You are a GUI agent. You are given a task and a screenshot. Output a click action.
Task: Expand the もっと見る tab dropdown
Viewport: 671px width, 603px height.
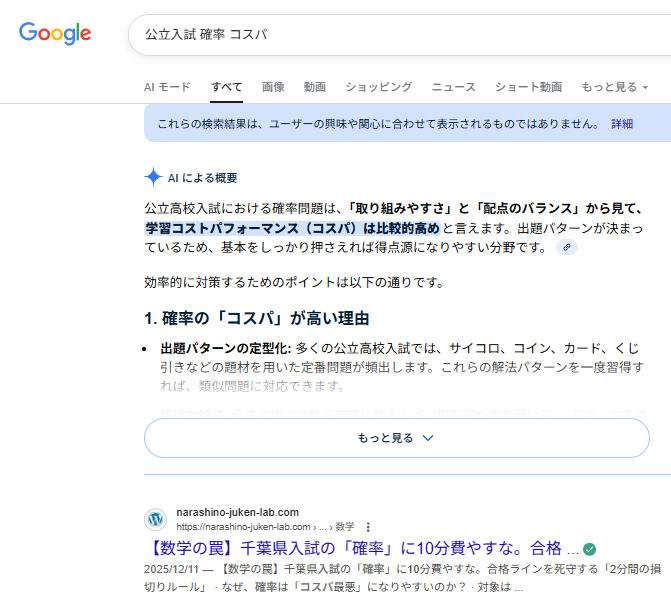point(614,87)
